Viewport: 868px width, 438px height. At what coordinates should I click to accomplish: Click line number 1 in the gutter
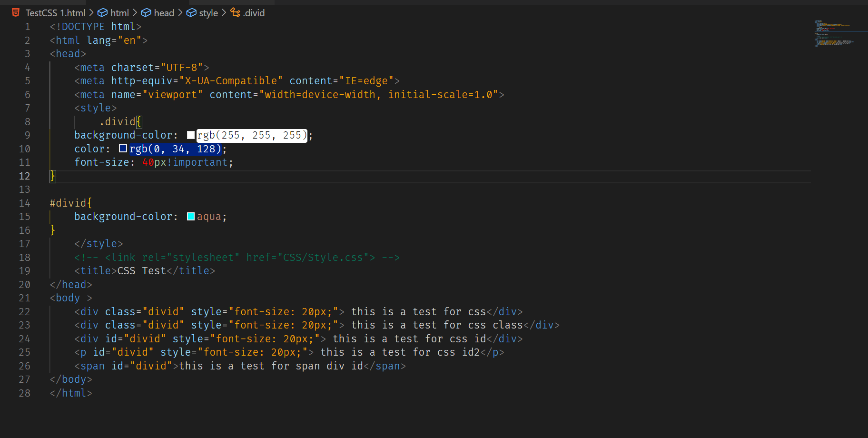coord(28,27)
